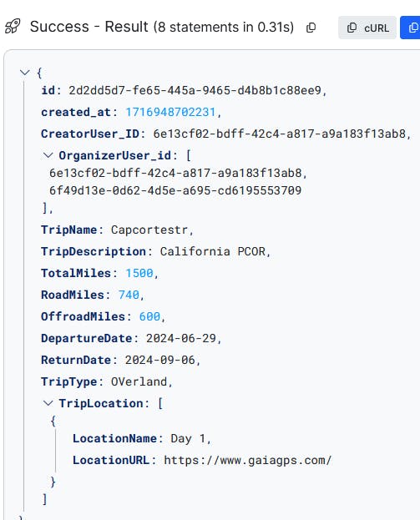This screenshot has height=520, width=420.
Task: Click the blue copy button at right edge
Action: point(412,28)
